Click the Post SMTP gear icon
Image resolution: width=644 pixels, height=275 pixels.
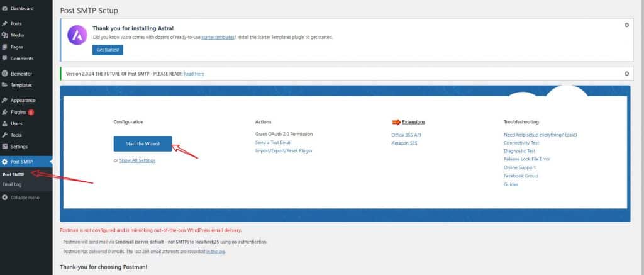pyautogui.click(x=5, y=162)
